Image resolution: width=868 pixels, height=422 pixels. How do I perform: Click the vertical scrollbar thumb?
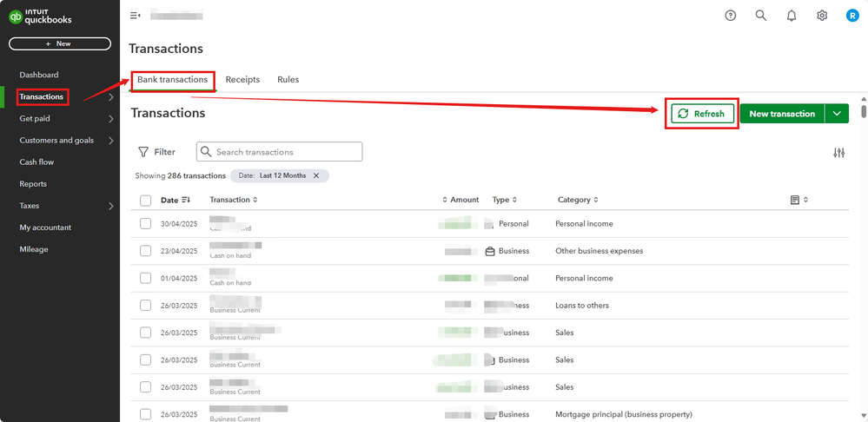pyautogui.click(x=864, y=110)
